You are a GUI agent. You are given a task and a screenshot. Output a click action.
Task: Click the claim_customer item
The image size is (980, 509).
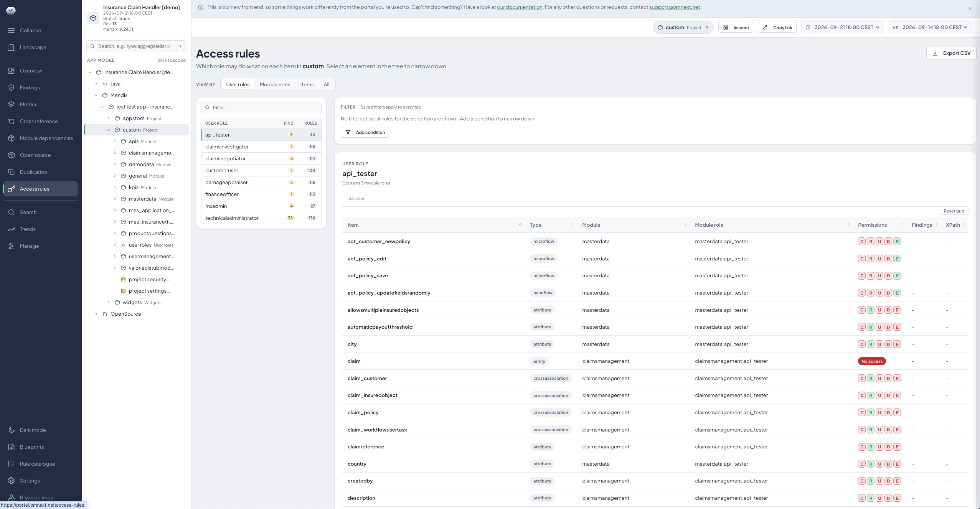click(x=367, y=378)
